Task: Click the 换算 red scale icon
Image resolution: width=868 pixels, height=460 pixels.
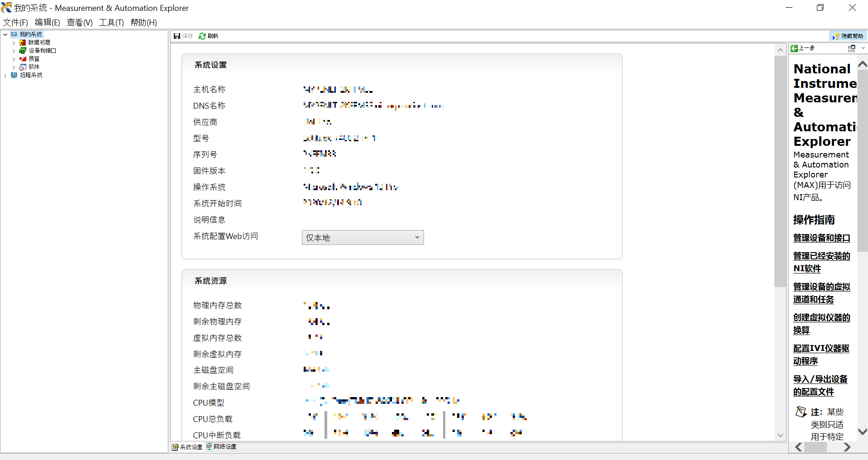Action: (23, 59)
